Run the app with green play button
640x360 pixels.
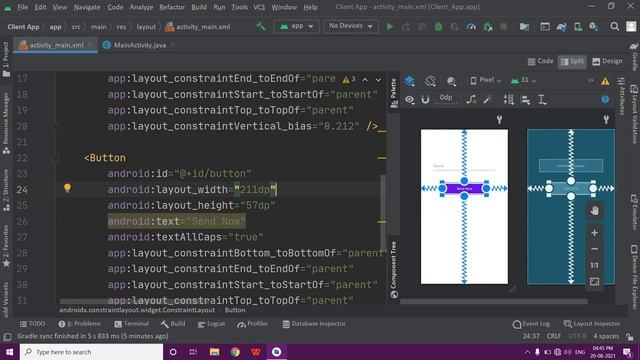coord(390,27)
